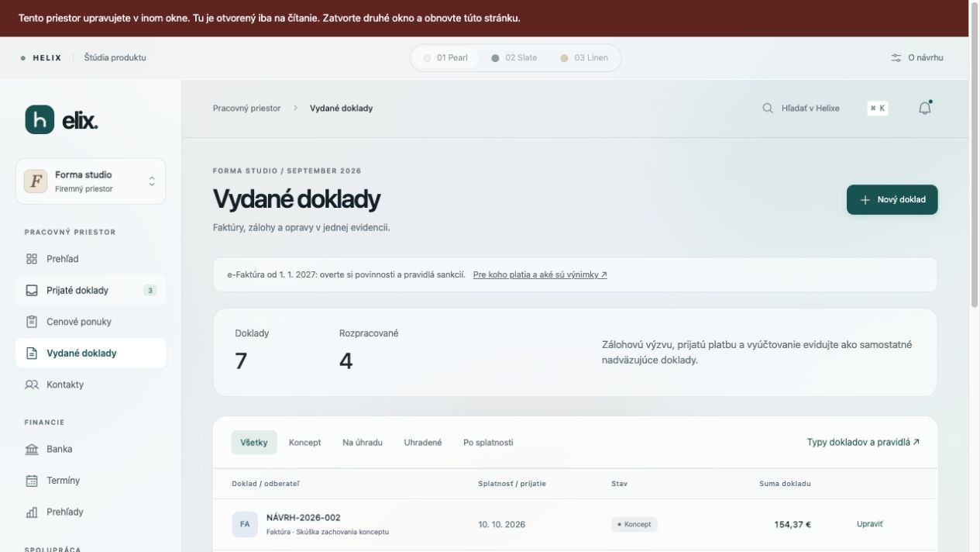Click the Prijaté doklady count badge 3
The height and width of the screenshot is (552, 980).
pyautogui.click(x=150, y=291)
